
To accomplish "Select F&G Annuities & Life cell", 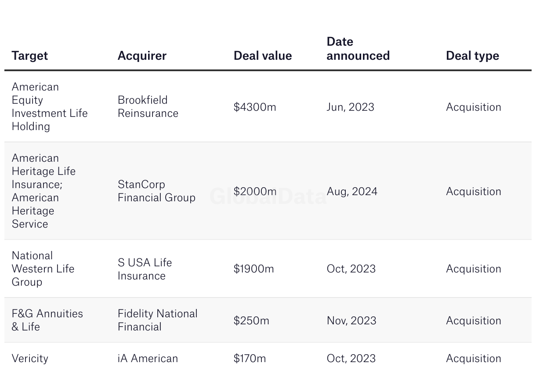I will pyautogui.click(x=47, y=320).
